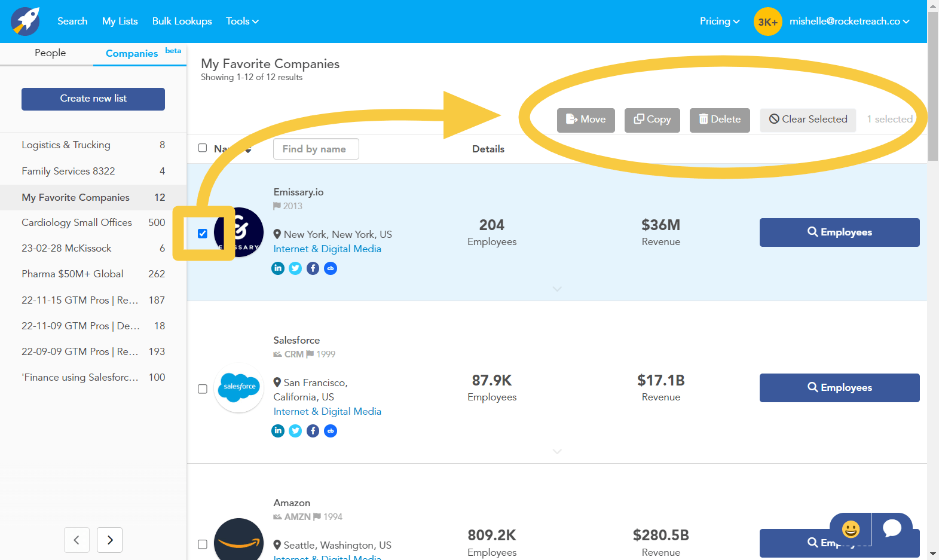Click the Amazon company name
Image resolution: width=939 pixels, height=560 pixels.
tap(292, 503)
